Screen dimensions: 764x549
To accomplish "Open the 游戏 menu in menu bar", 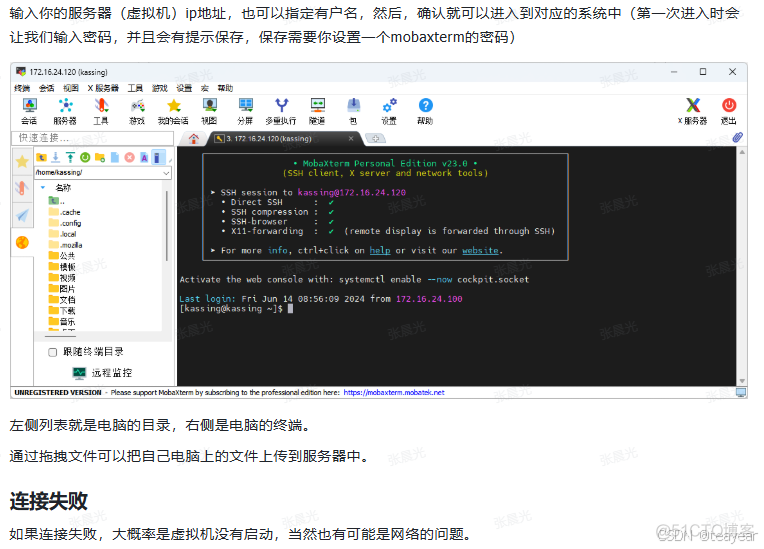I will click(159, 88).
